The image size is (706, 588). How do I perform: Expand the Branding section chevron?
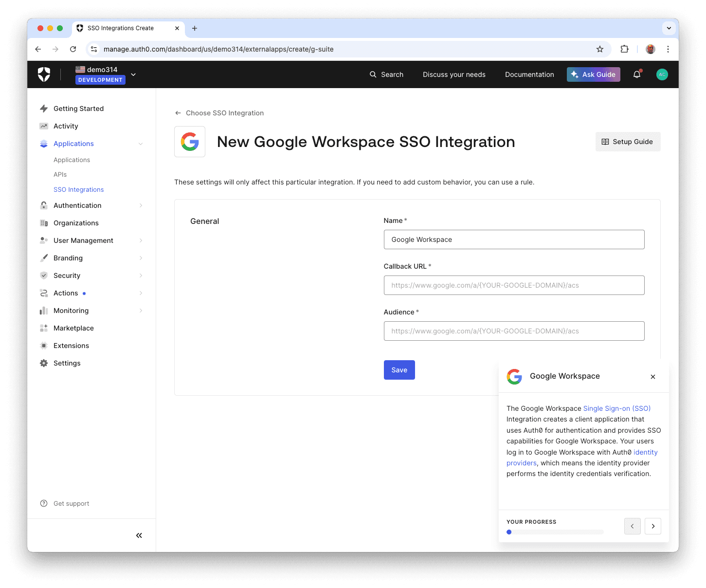tap(141, 258)
